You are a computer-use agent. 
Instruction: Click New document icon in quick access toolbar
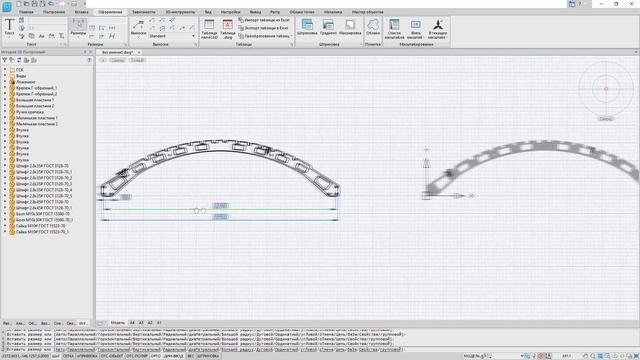(19, 4)
